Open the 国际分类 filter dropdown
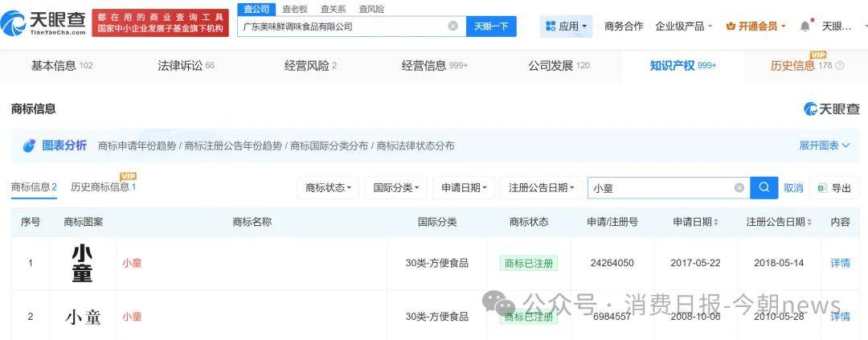The width and height of the screenshot is (868, 340). pyautogui.click(x=395, y=188)
